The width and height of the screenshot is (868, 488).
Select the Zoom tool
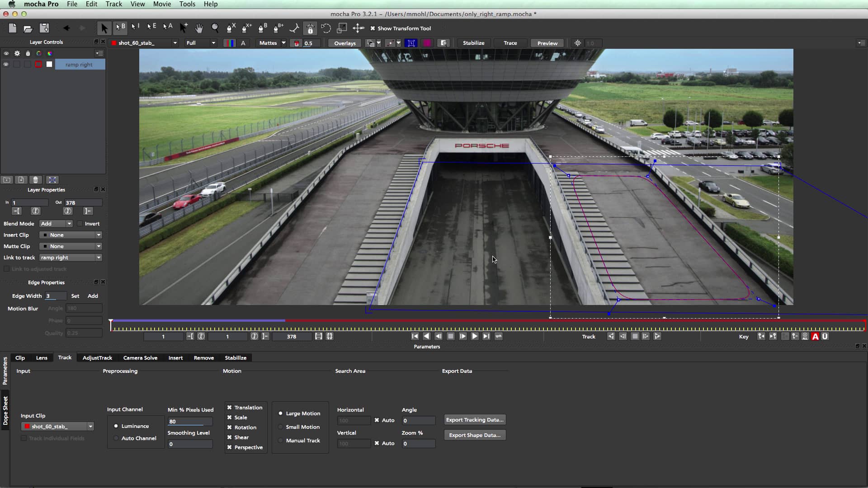[x=215, y=28]
